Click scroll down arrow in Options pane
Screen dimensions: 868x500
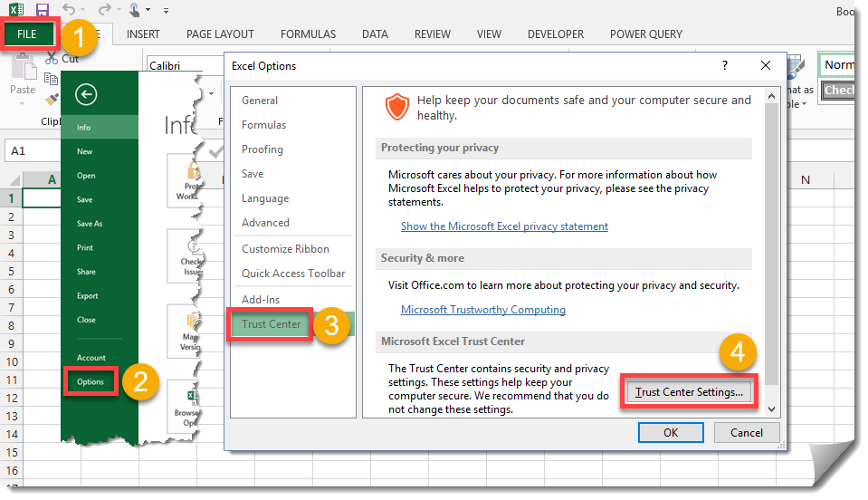[x=772, y=409]
